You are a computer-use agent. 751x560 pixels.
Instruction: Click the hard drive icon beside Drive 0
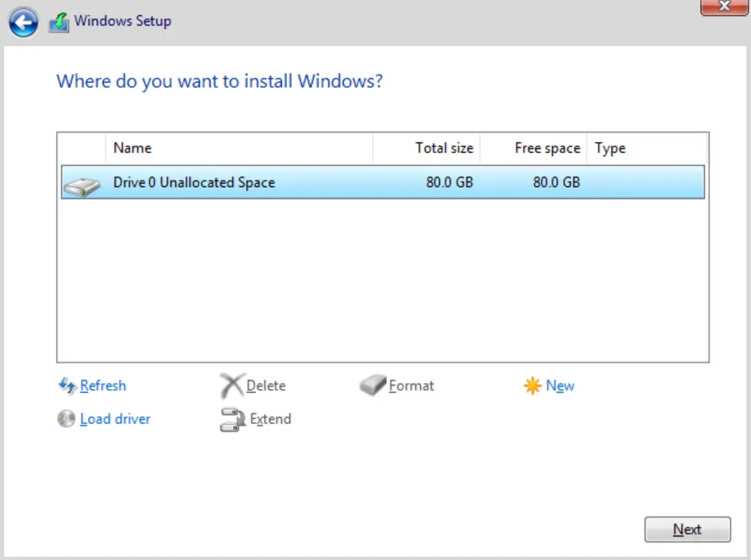click(81, 182)
